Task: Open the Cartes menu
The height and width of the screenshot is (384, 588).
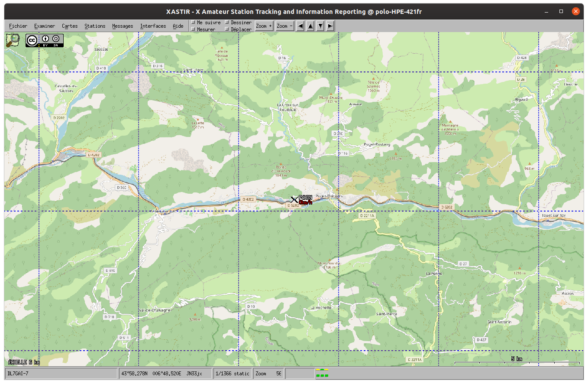Action: 70,26
